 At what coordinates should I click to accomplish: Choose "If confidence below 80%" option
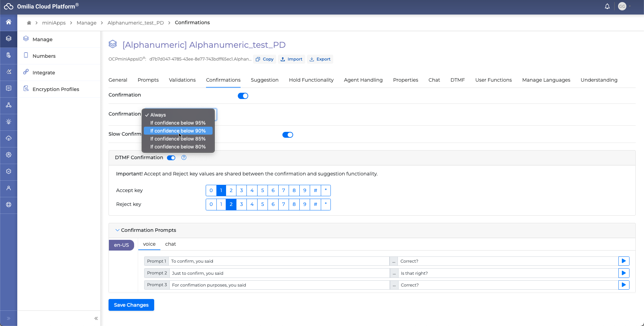178,147
